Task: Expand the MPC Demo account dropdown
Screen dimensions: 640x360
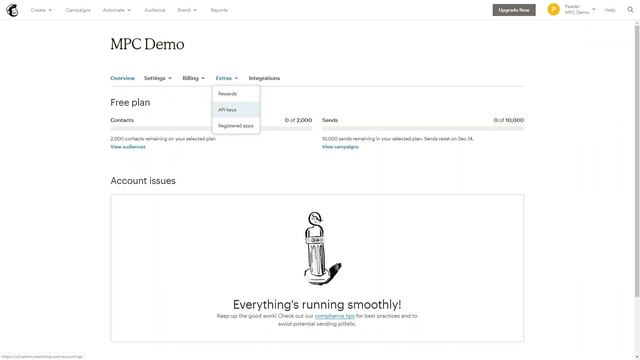Action: 580,9
